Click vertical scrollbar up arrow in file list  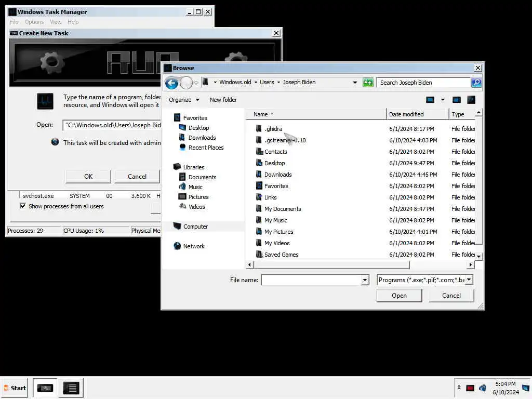click(x=478, y=112)
